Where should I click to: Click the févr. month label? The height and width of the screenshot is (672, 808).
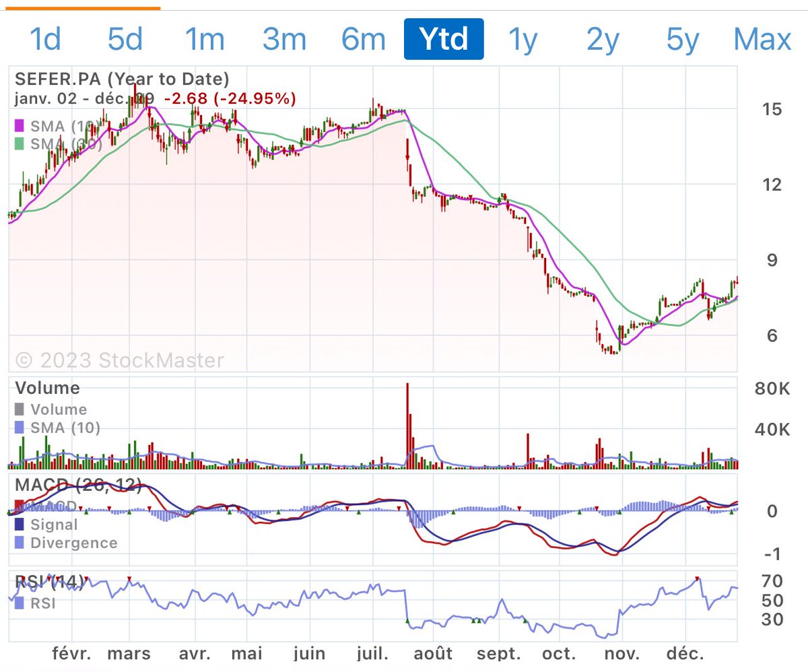coord(71,654)
